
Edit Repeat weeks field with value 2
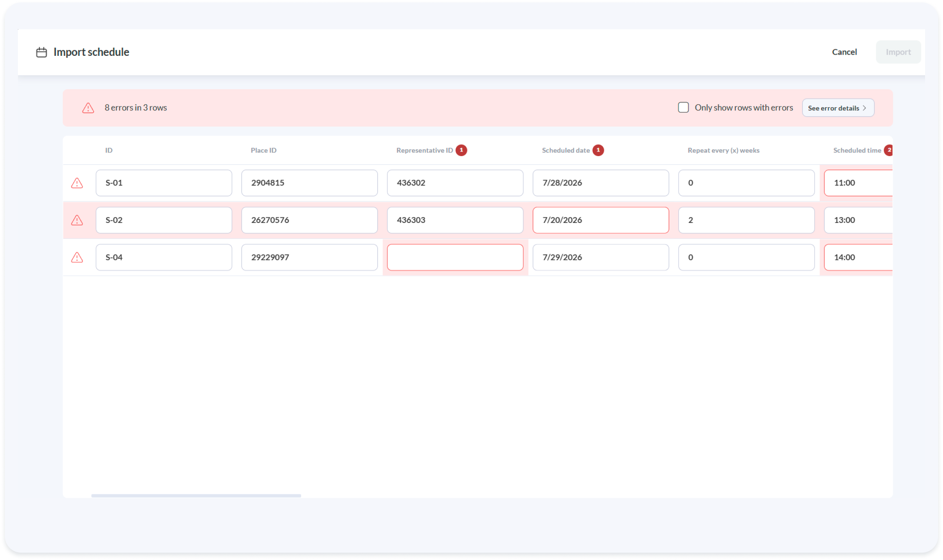point(747,220)
